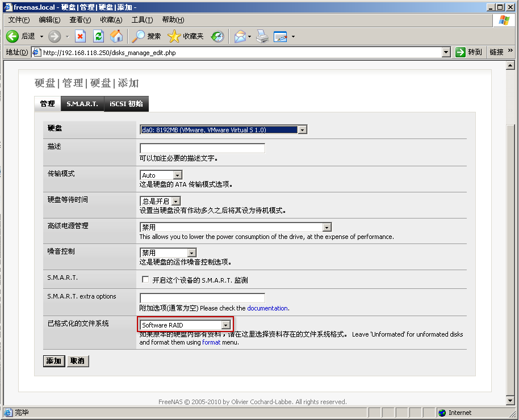Click the 链接 links toolbar label
Viewport: 519px width, 420px height.
click(x=496, y=52)
